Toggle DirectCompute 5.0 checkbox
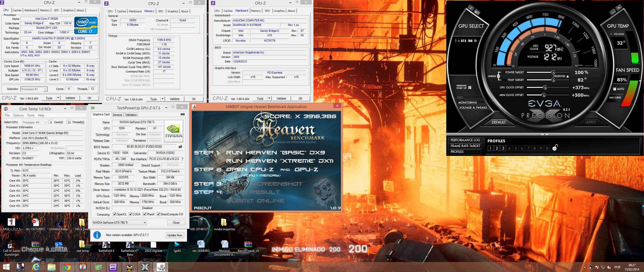This screenshot has width=644, height=272. coord(158,214)
